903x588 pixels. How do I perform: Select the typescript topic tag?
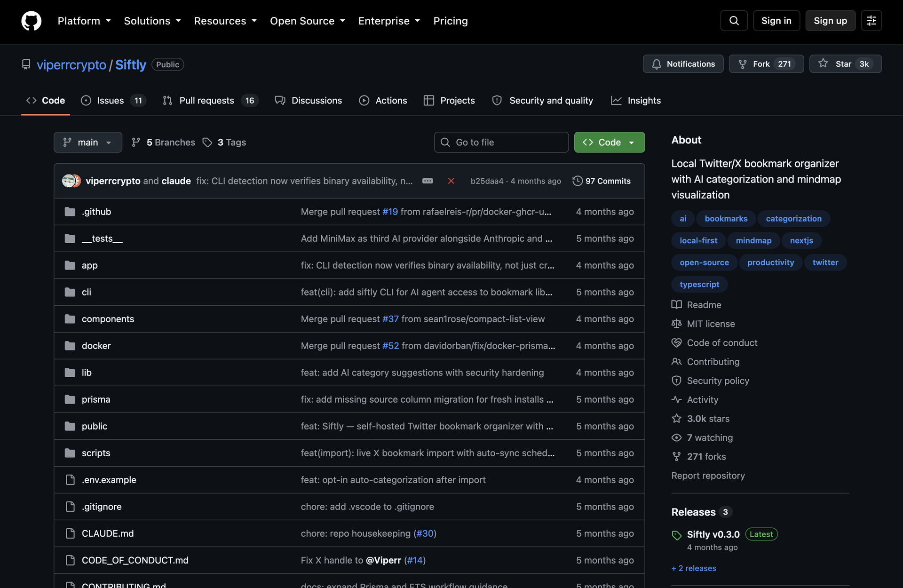[699, 284]
